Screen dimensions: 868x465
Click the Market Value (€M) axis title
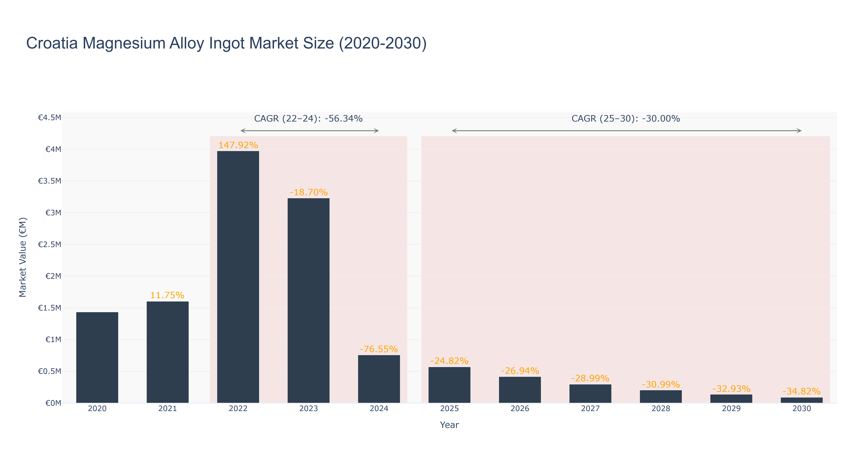point(23,257)
